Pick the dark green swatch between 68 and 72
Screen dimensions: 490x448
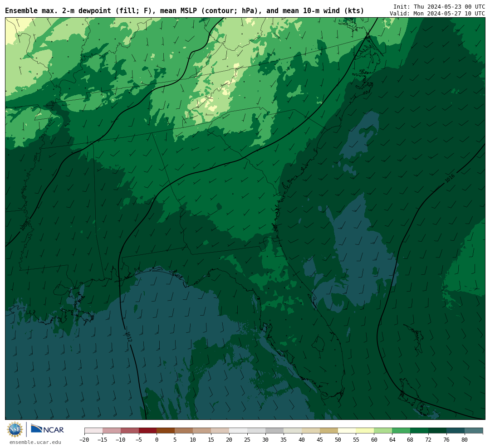tap(420, 431)
